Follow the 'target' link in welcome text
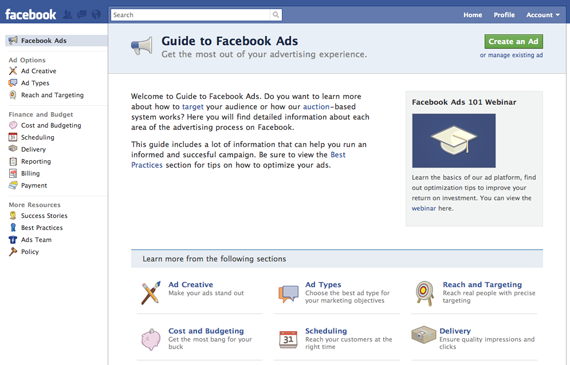Image resolution: width=570 pixels, height=365 pixels. point(193,107)
